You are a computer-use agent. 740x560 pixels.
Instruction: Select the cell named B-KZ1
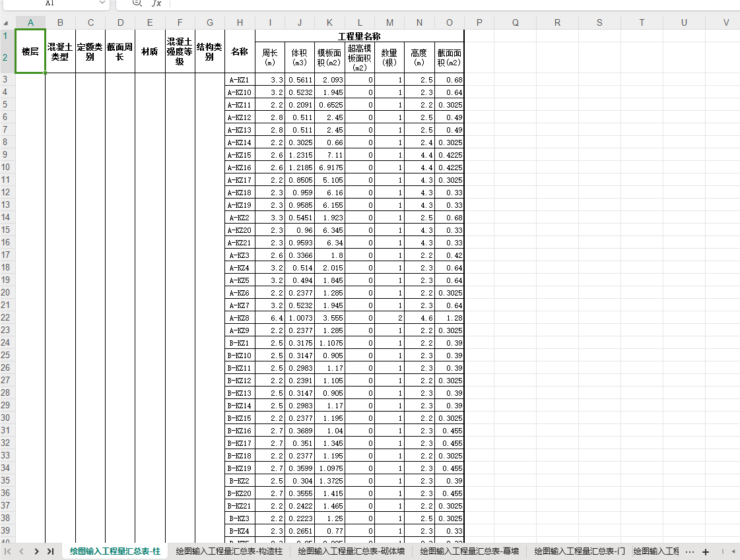pos(240,343)
